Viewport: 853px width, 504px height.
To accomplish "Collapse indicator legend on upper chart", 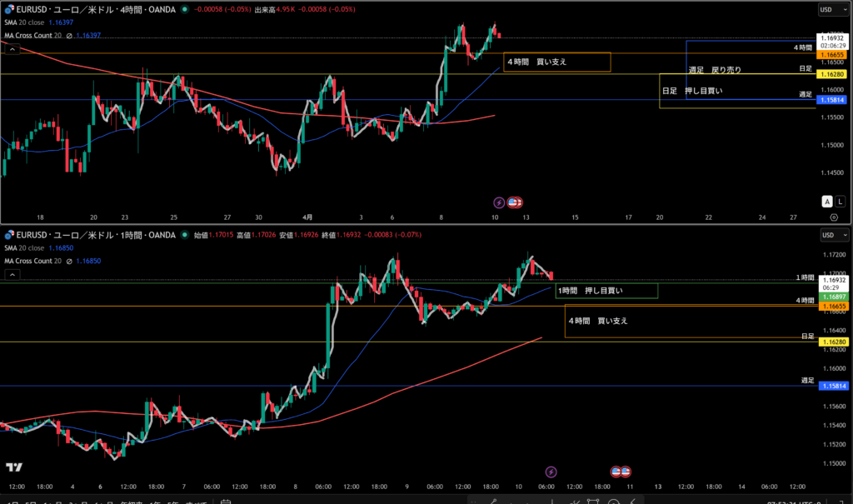I will point(12,49).
